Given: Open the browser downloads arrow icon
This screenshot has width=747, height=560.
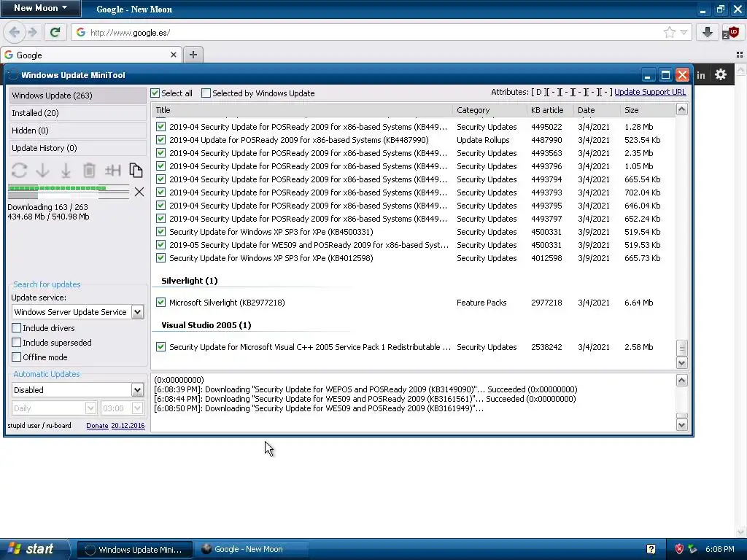Looking at the screenshot, I should click(x=708, y=32).
